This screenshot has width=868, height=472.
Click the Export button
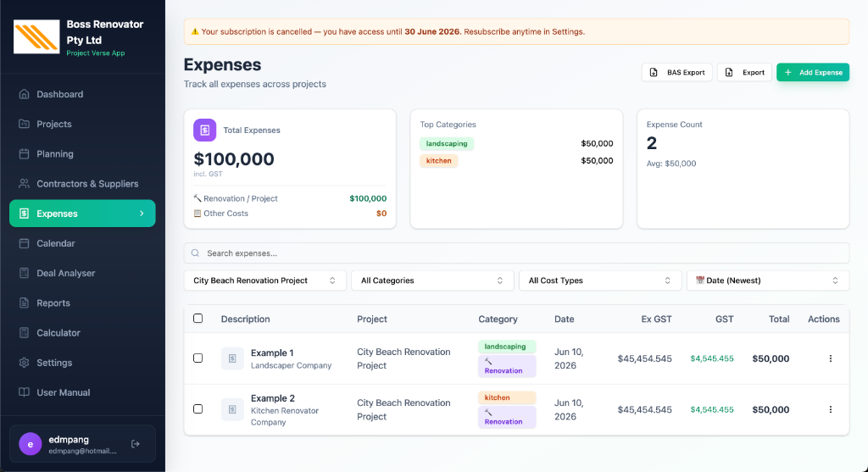pyautogui.click(x=744, y=73)
